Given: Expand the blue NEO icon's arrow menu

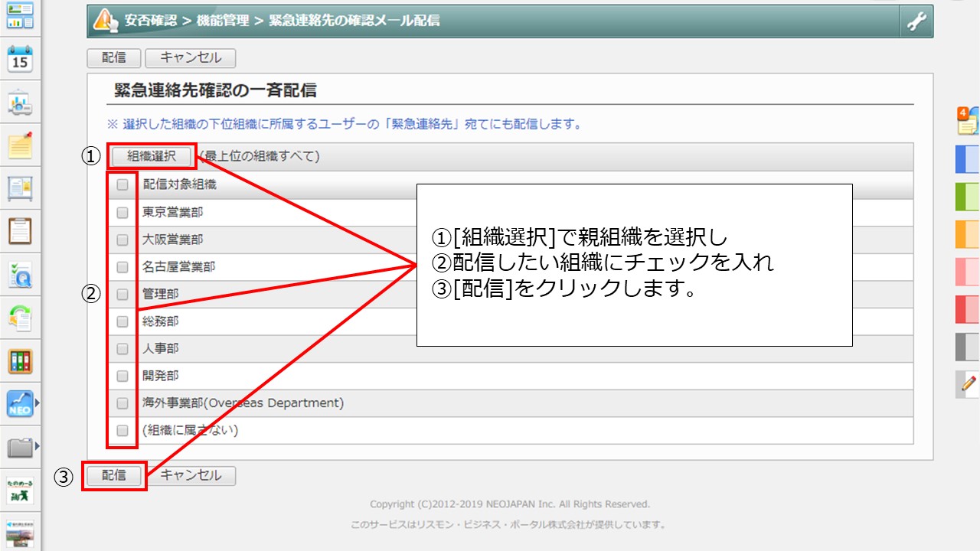Looking at the screenshot, I should [x=36, y=402].
